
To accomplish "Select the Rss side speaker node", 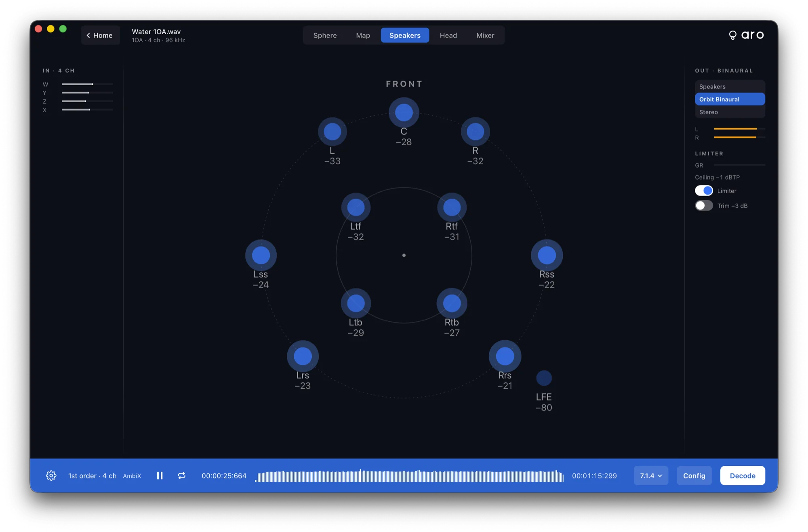I will (547, 255).
